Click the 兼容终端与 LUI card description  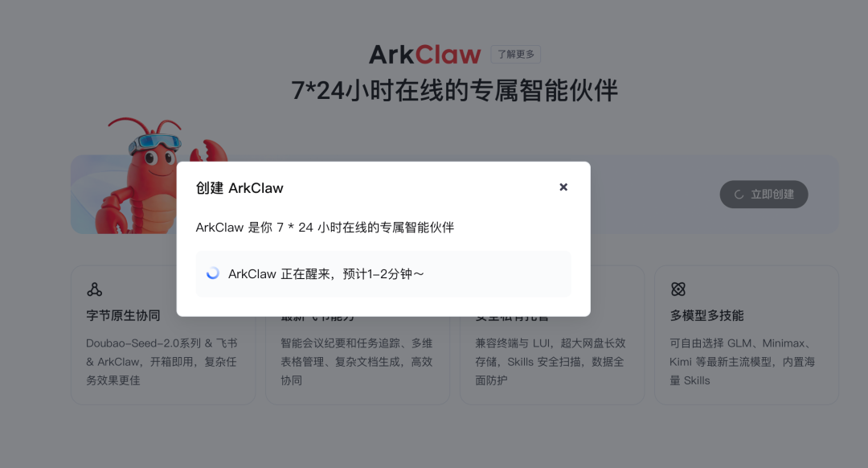pyautogui.click(x=551, y=362)
